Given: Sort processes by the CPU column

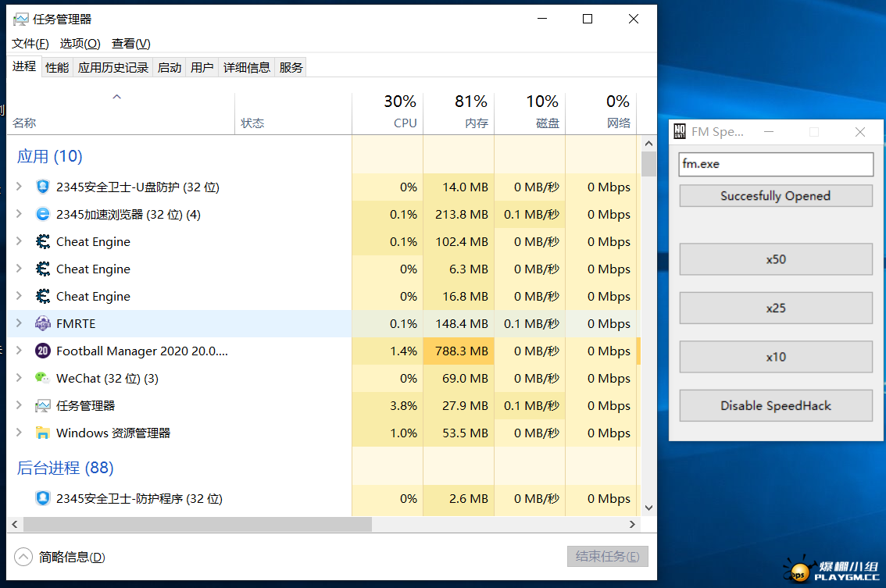Looking at the screenshot, I should point(388,113).
